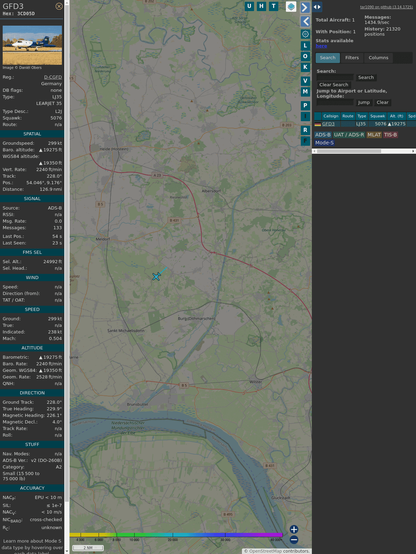This screenshot has width=416, height=554.
Task: Sort the table by the Type column
Action: click(x=362, y=116)
